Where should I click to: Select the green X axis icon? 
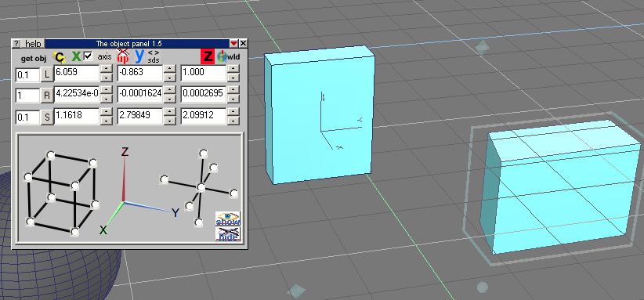coord(77,56)
